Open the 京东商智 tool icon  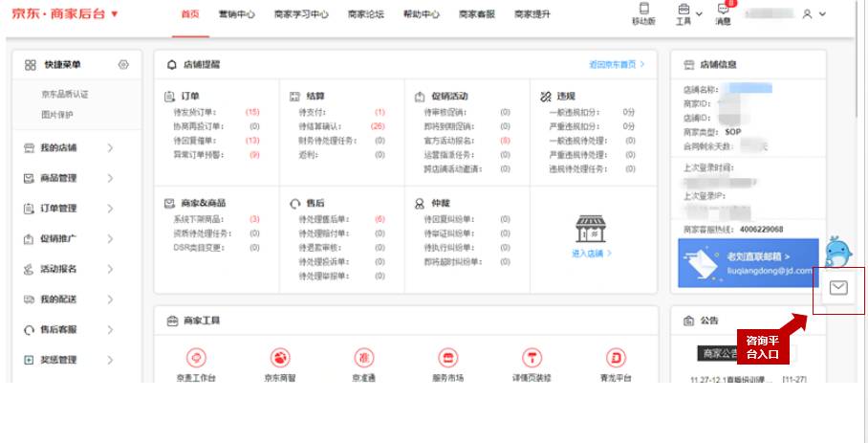(280, 358)
